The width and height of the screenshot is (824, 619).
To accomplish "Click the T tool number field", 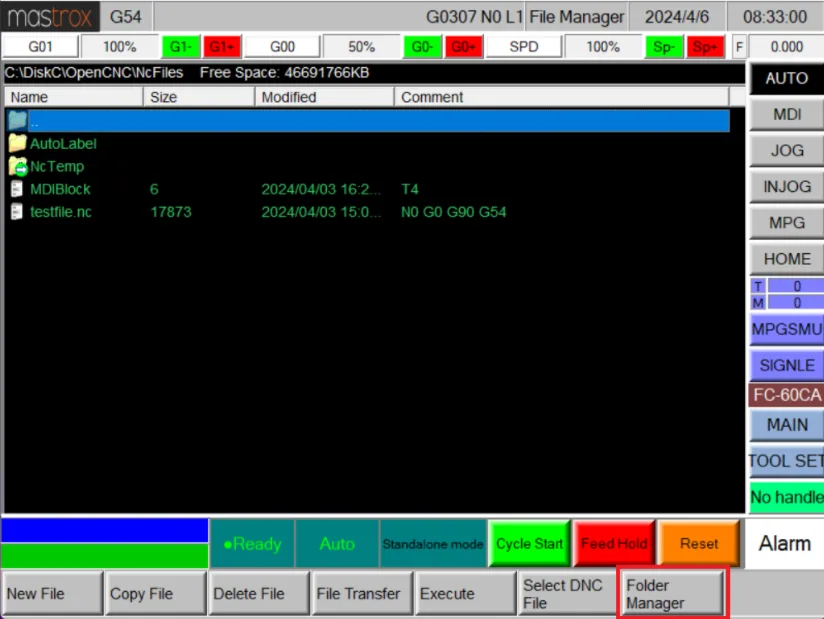I will point(796,286).
